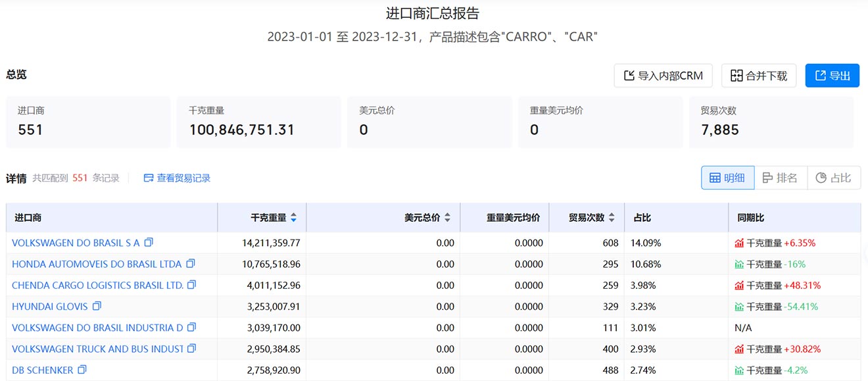The height and width of the screenshot is (381, 868).
Task: Open importer DB SCHENKER
Action: coord(43,370)
